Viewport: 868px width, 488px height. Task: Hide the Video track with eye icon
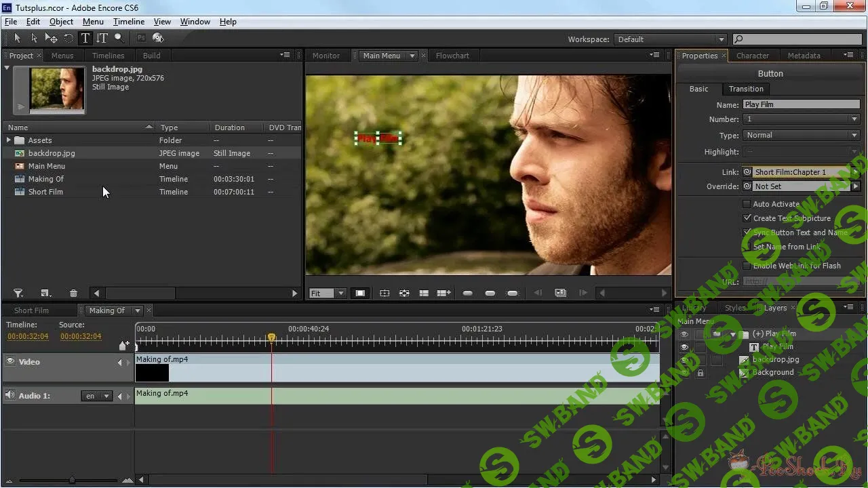[10, 362]
